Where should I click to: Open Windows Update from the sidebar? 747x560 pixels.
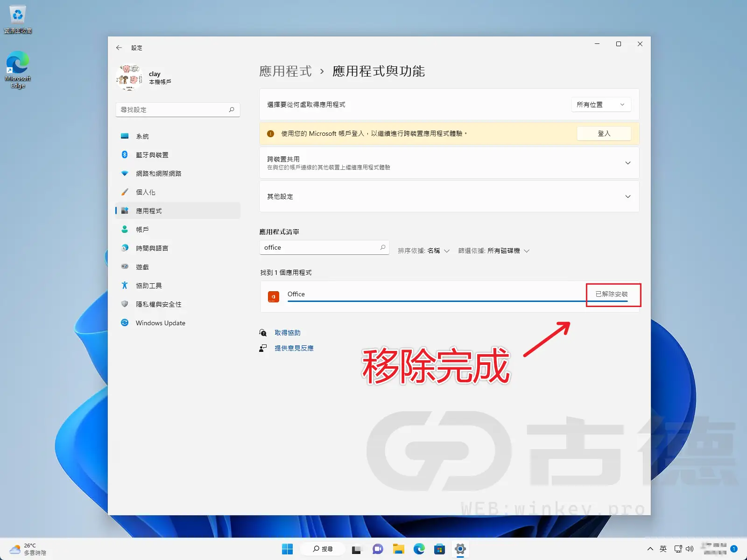(160, 322)
